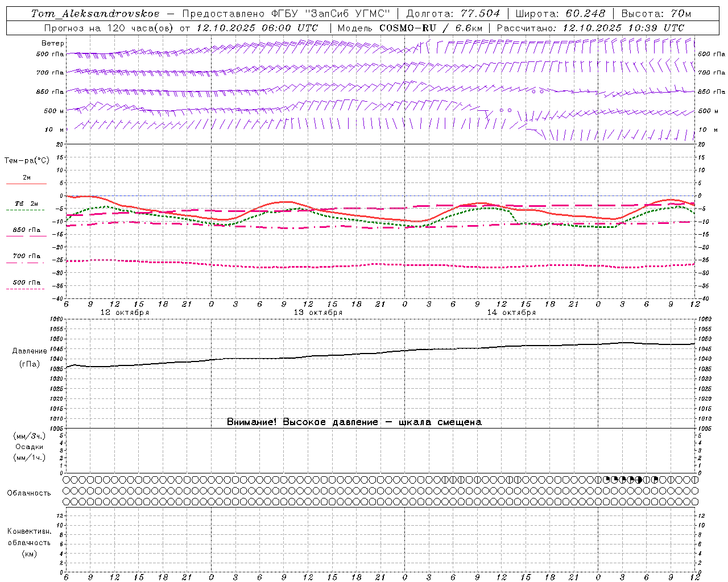Click the '14 октября' date label
The image size is (728, 582).
point(511,313)
